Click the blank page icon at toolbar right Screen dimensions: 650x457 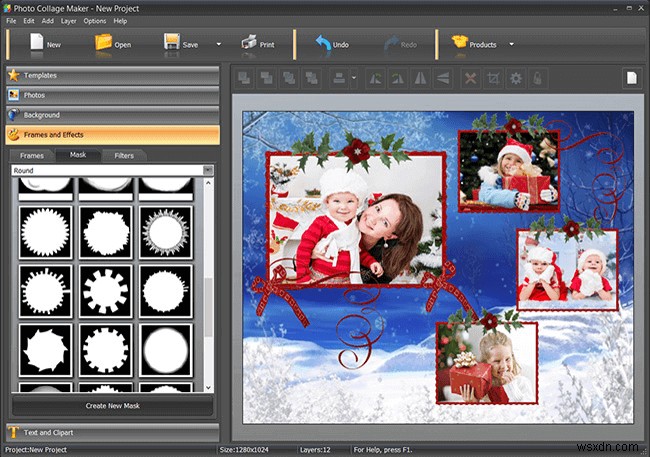tap(631, 78)
